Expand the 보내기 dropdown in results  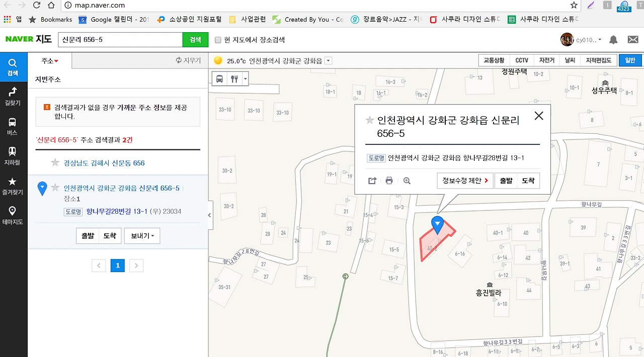click(x=142, y=236)
